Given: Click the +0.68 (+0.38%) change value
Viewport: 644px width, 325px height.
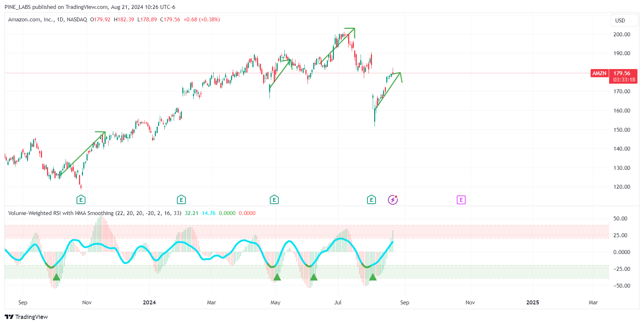Looking at the screenshot, I should tap(201, 20).
